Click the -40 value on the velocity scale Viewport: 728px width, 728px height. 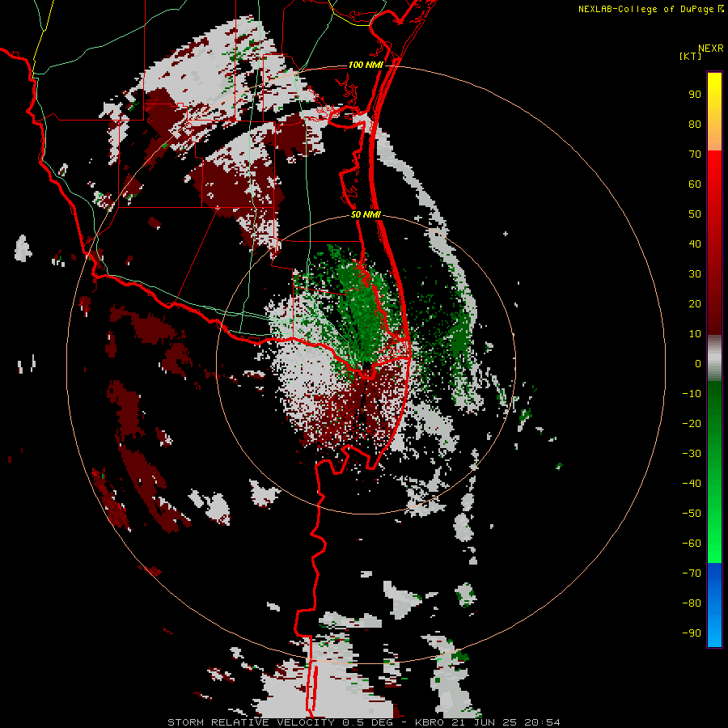coord(692,484)
